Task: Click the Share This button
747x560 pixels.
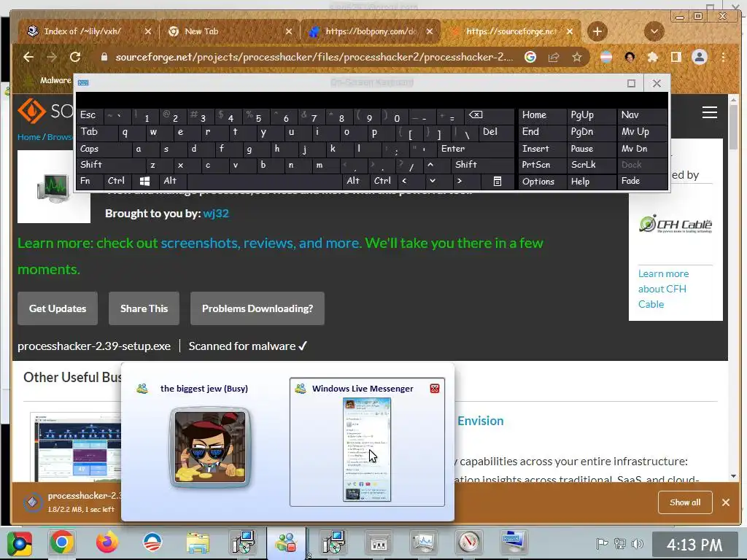Action: [x=144, y=308]
